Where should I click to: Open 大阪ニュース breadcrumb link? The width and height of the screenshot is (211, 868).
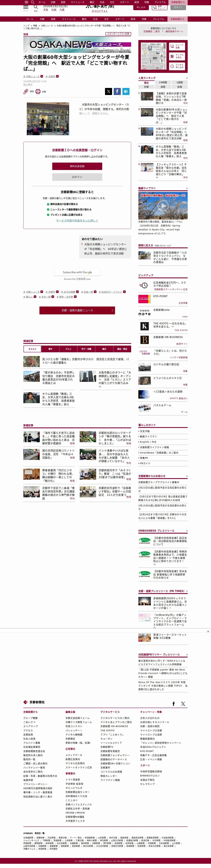point(47,26)
